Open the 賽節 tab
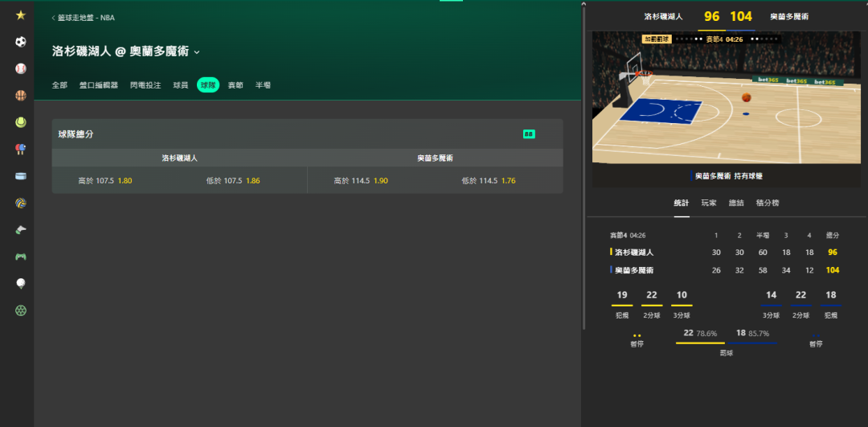The image size is (868, 427). 235,85
